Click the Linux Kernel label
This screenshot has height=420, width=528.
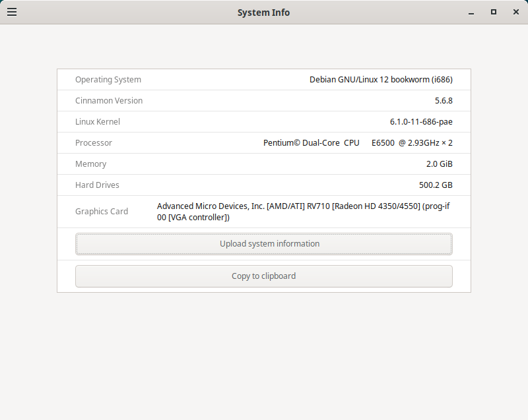pyautogui.click(x=97, y=122)
